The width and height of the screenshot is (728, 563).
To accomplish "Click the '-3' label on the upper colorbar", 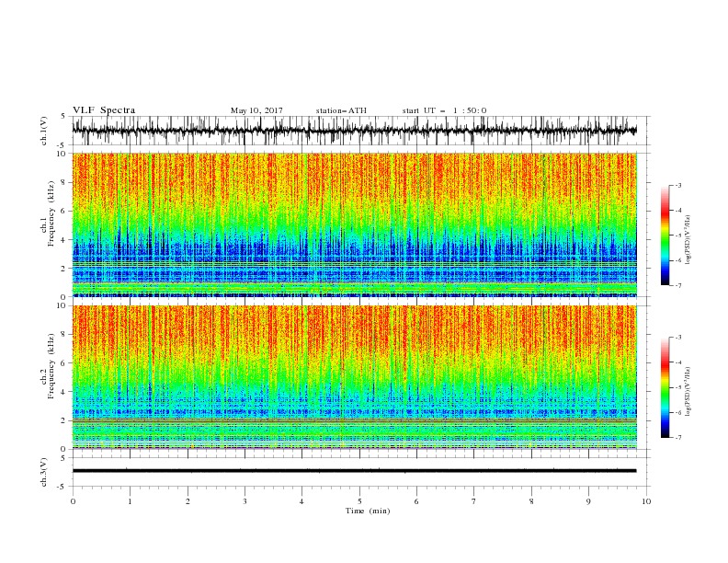I will click(677, 185).
